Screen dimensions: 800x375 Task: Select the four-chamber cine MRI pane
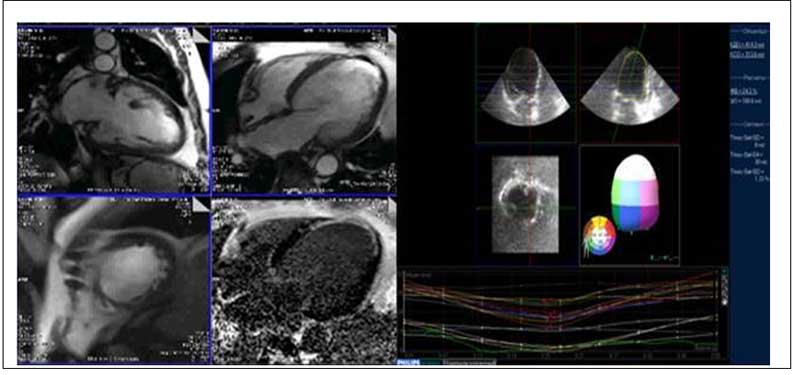click(304, 109)
